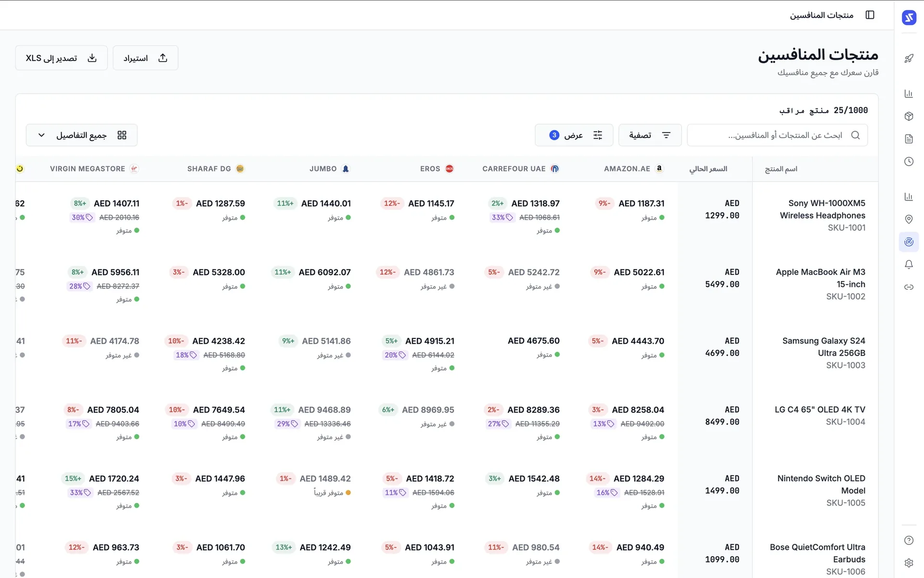Click Amazon price AED 1187.31

coord(642,204)
